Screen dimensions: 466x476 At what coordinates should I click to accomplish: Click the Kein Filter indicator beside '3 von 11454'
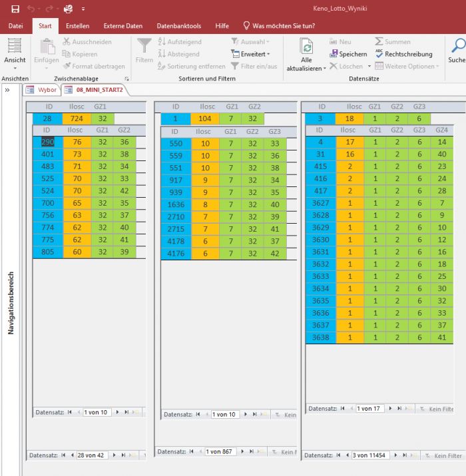coord(443,455)
